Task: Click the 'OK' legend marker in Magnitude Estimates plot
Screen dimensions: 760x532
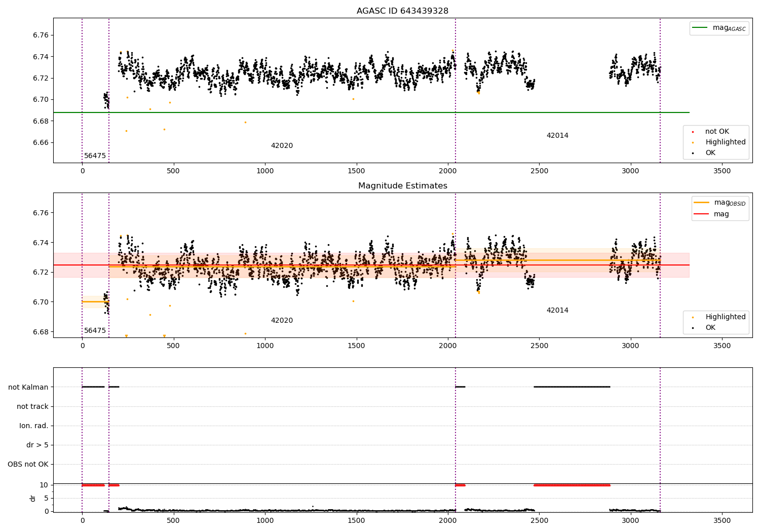Action: 693,328
